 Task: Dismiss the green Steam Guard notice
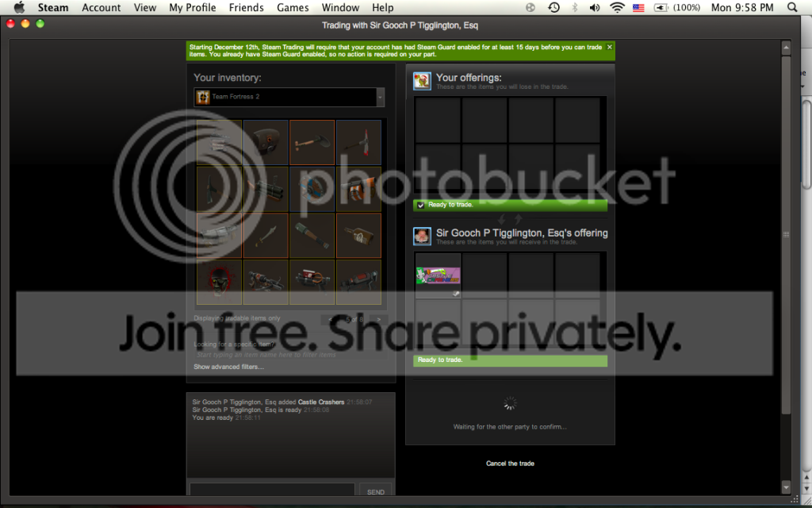pyautogui.click(x=610, y=47)
